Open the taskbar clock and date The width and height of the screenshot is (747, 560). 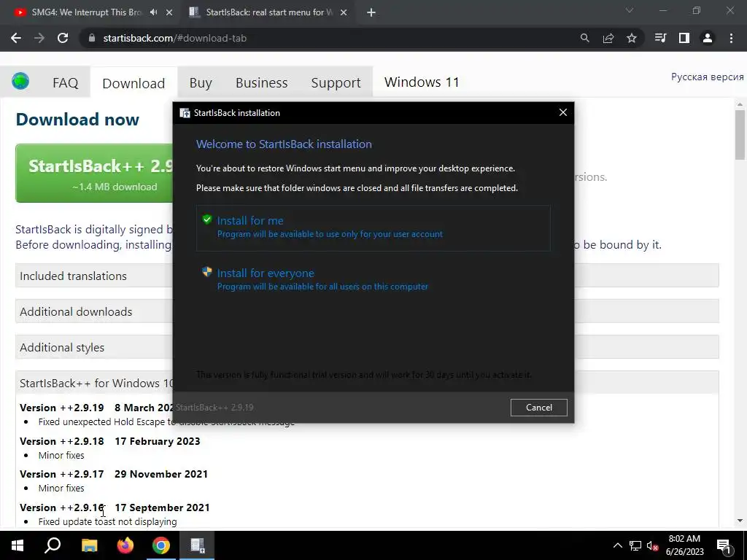tap(684, 545)
